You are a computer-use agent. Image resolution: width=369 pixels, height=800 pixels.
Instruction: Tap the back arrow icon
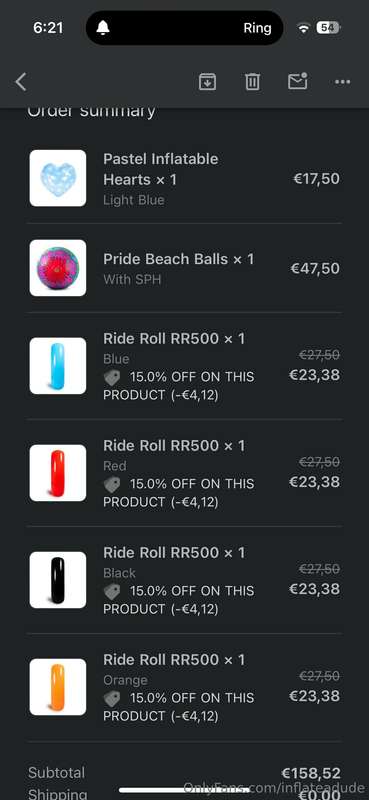pos(20,82)
